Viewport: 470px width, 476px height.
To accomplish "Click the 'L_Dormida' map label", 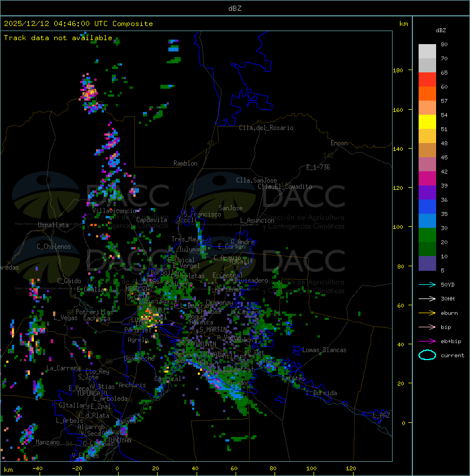I will pyautogui.click(x=321, y=393).
